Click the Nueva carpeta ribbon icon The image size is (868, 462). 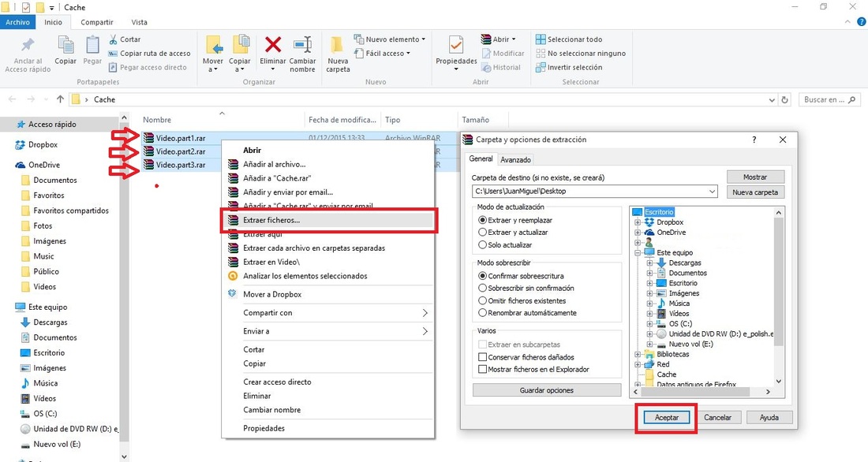tap(337, 45)
